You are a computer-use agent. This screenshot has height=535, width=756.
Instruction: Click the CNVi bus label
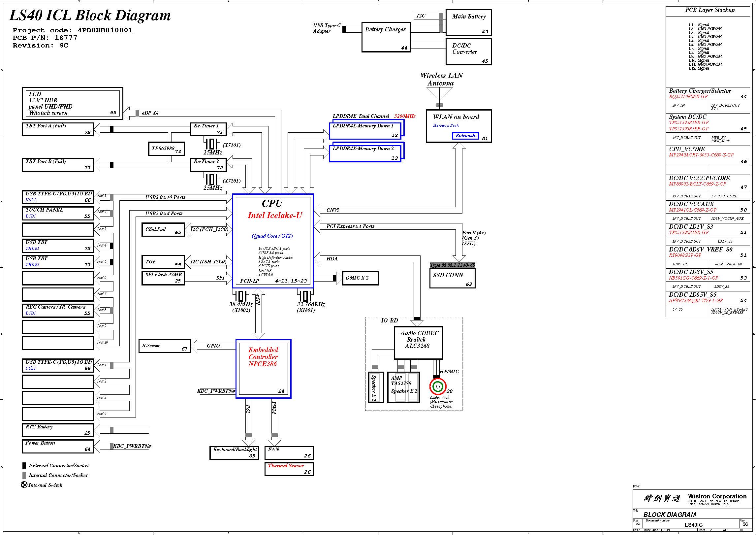[x=332, y=210]
